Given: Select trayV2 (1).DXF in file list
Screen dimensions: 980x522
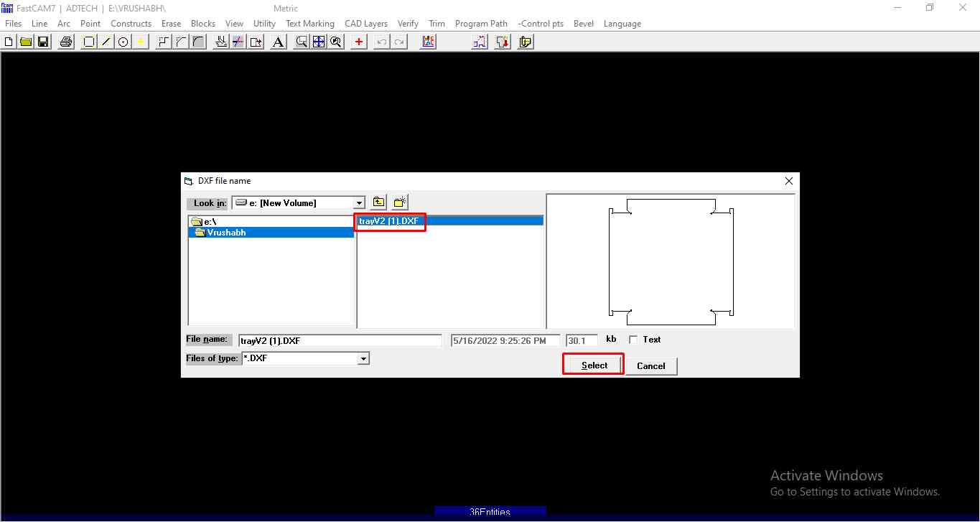Looking at the screenshot, I should 450,221.
